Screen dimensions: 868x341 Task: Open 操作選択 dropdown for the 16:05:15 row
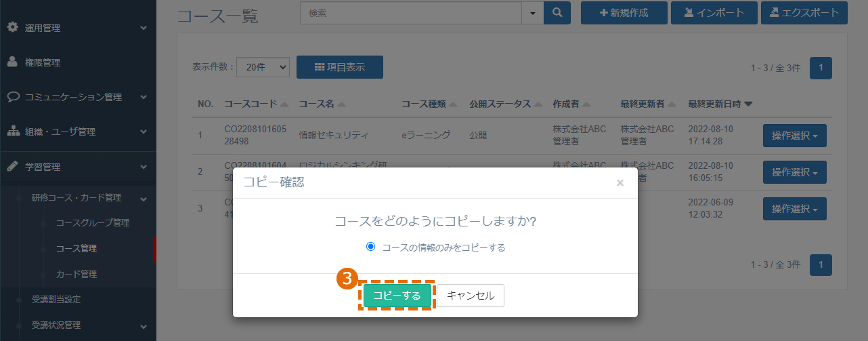point(795,172)
